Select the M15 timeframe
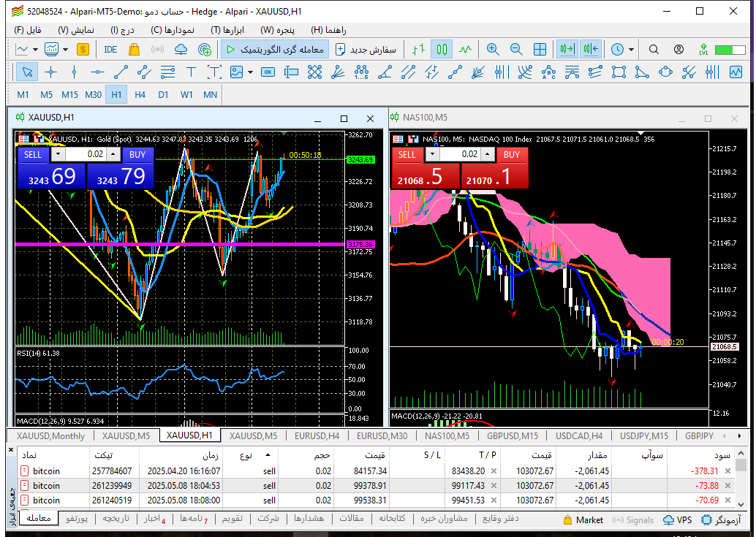 (x=70, y=95)
